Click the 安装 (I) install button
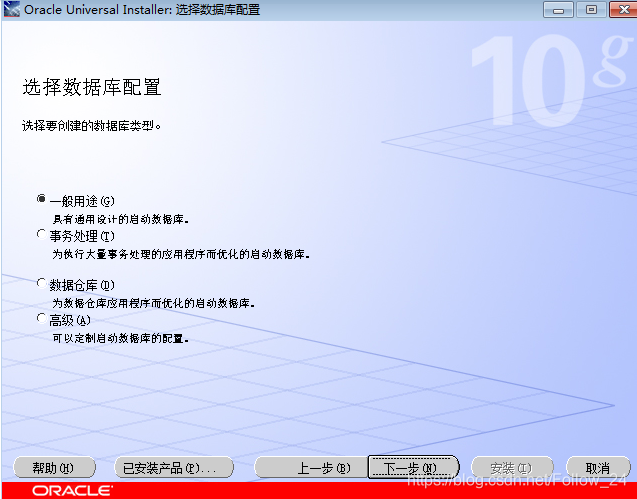 tap(512, 468)
